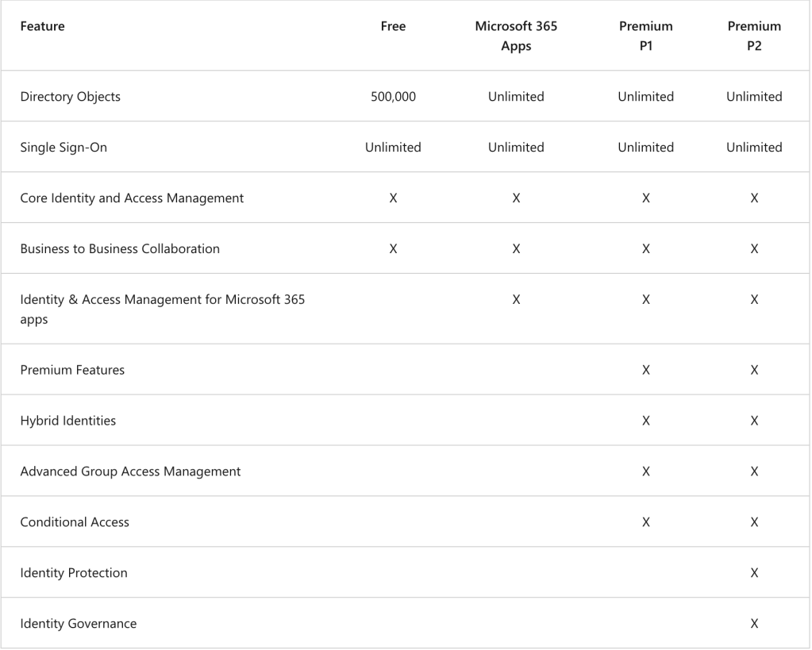This screenshot has width=812, height=650.
Task: Click Business to Business Collaboration label
Action: [x=120, y=249]
